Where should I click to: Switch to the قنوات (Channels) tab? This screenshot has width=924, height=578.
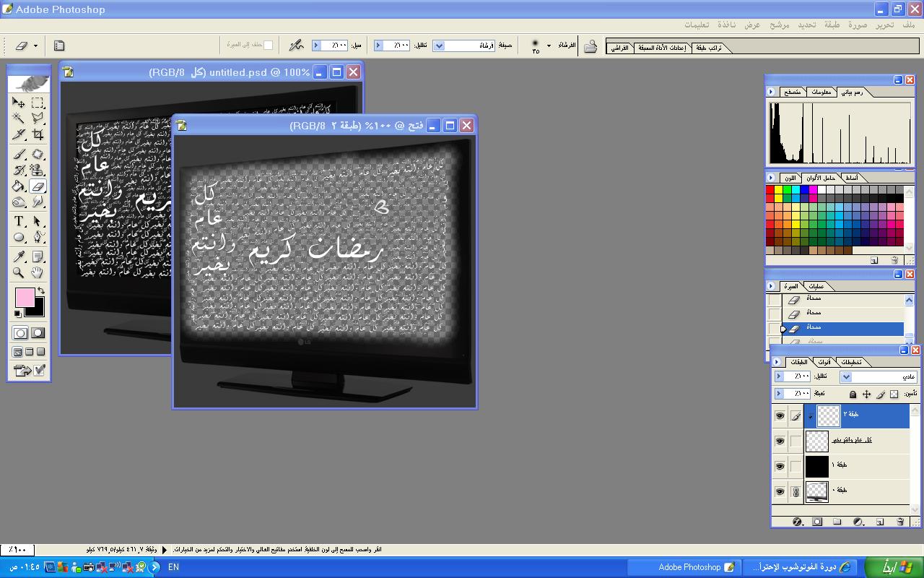pos(824,362)
